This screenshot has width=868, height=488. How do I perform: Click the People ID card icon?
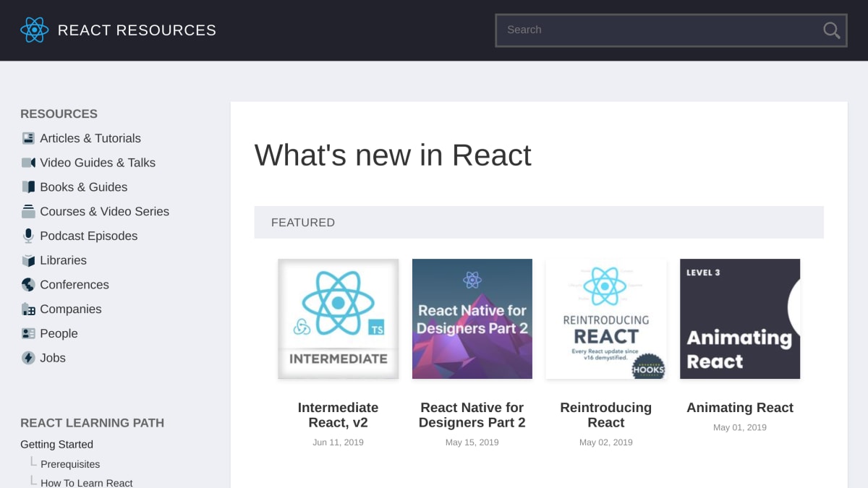tap(28, 333)
